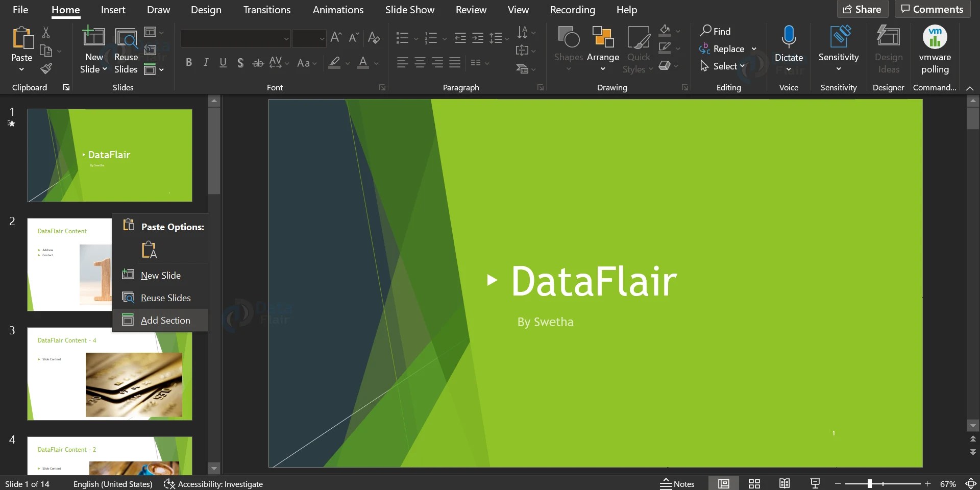Viewport: 980px width, 490px height.
Task: Switch to the Design tab
Action: click(x=206, y=10)
